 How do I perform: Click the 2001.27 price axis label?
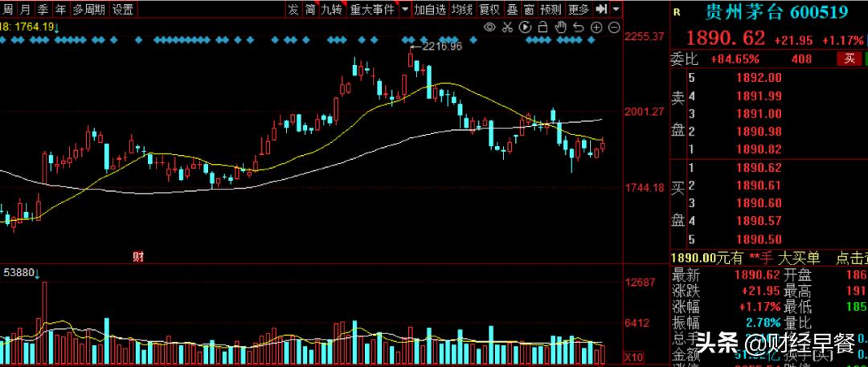(644, 112)
